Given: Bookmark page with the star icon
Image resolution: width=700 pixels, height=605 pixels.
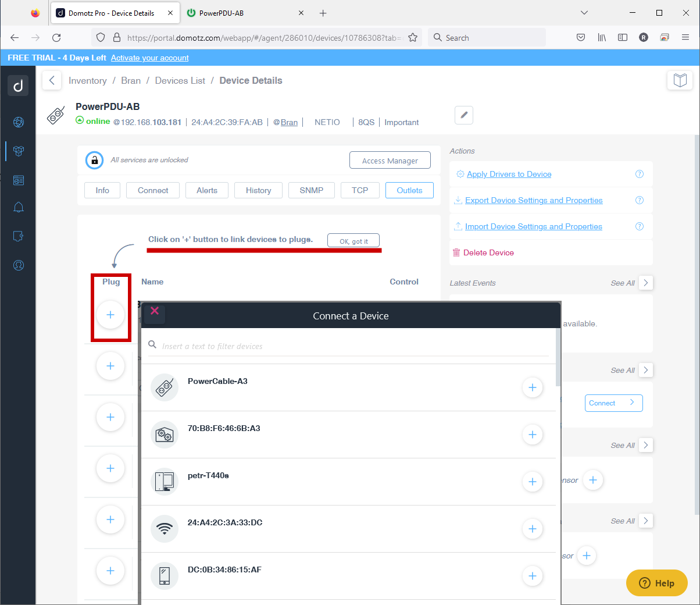Looking at the screenshot, I should click(x=413, y=38).
